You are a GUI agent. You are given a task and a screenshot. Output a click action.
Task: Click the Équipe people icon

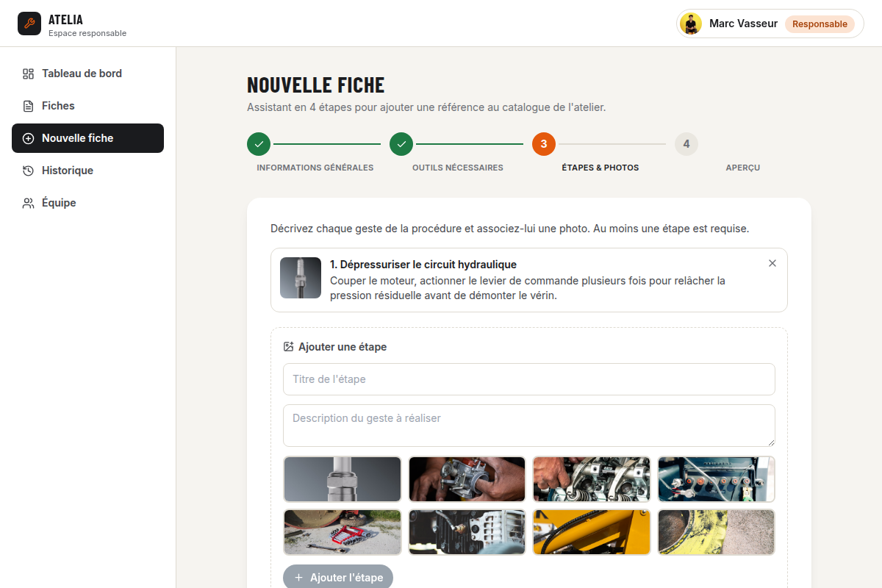(x=28, y=203)
